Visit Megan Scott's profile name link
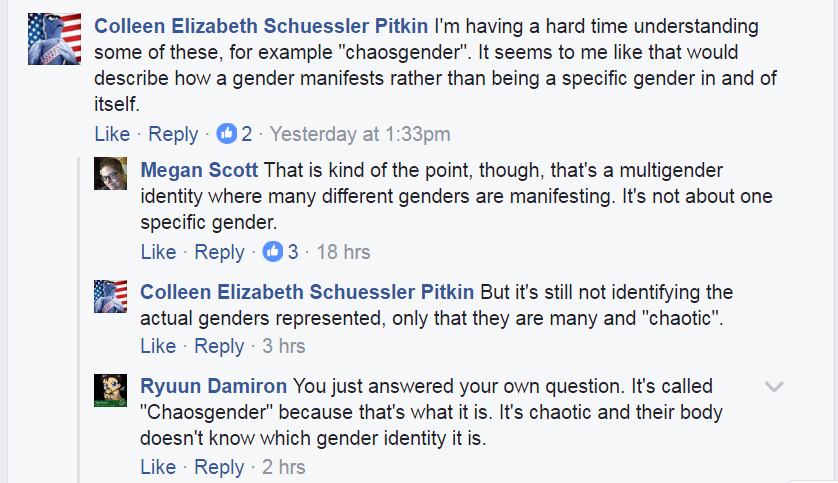The image size is (838, 483). coord(200,170)
